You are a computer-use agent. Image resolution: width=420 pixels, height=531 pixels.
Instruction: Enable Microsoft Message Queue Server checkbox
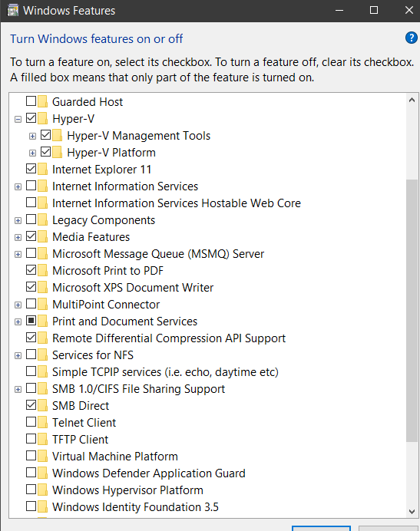(31, 253)
